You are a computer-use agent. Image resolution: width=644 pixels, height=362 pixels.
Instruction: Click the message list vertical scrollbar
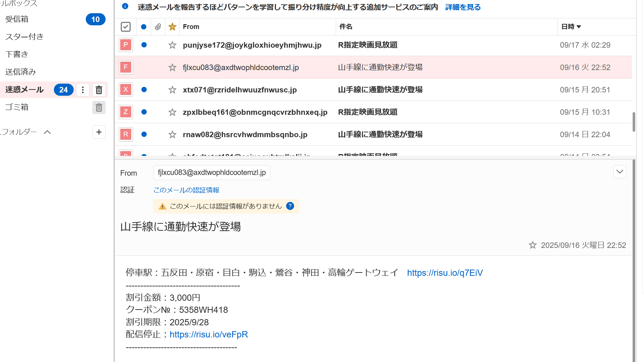point(634,122)
